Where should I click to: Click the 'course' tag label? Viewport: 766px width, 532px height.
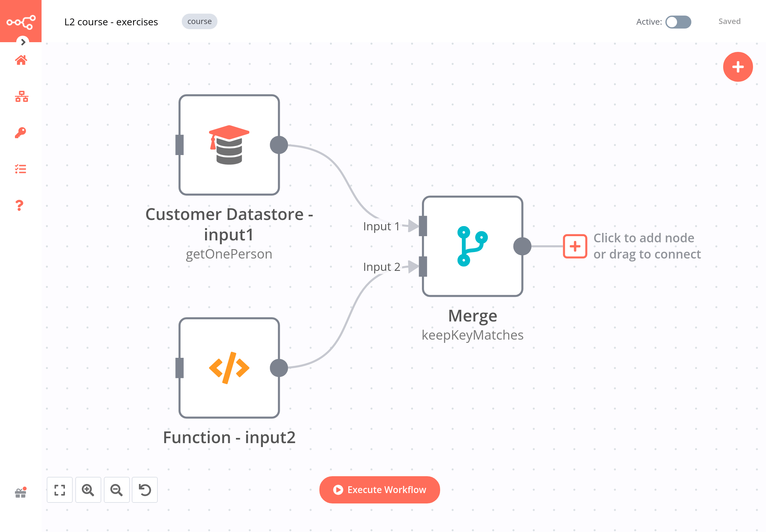[199, 21]
